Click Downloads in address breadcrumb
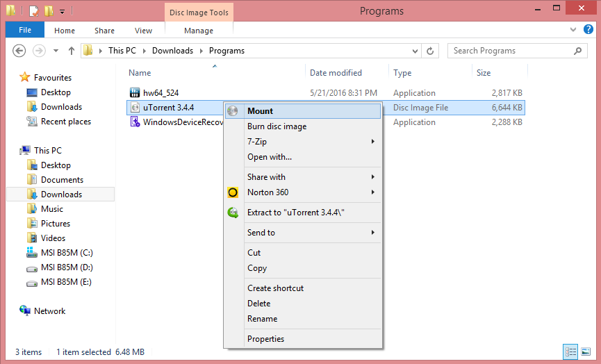Image resolution: width=601 pixels, height=364 pixels. [x=172, y=51]
